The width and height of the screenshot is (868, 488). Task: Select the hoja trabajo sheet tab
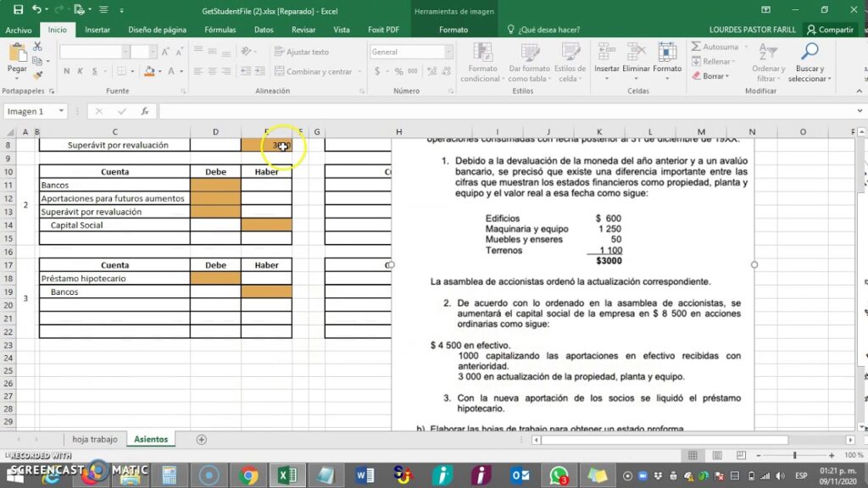95,440
